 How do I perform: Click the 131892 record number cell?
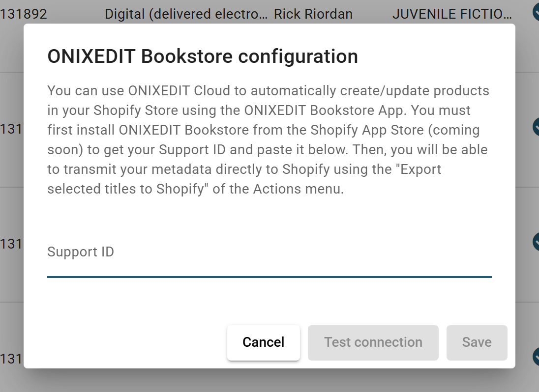coord(24,14)
